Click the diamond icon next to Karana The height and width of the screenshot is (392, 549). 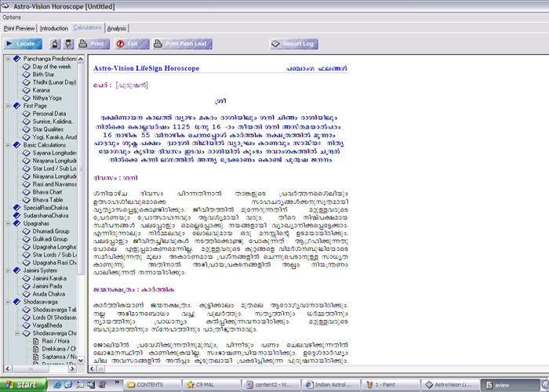(26, 90)
